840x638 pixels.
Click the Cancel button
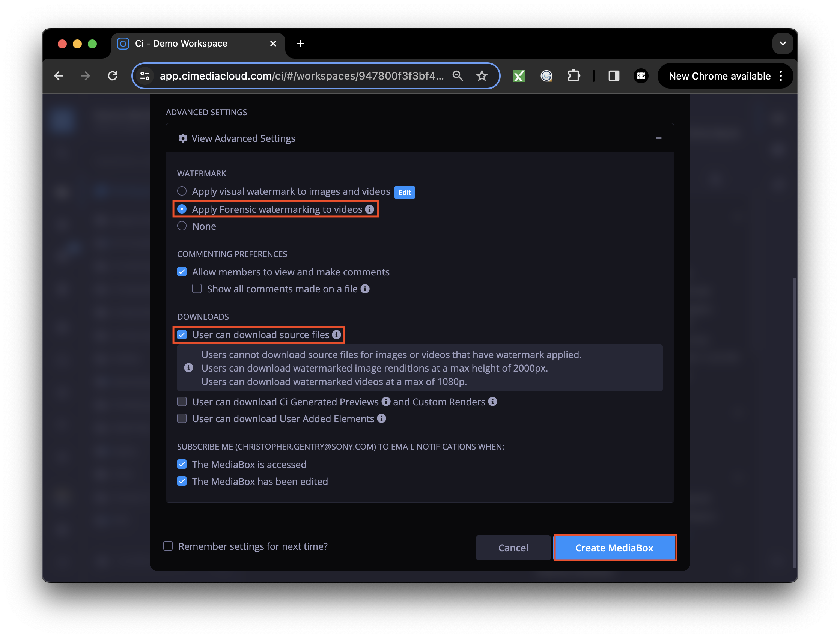coord(513,548)
